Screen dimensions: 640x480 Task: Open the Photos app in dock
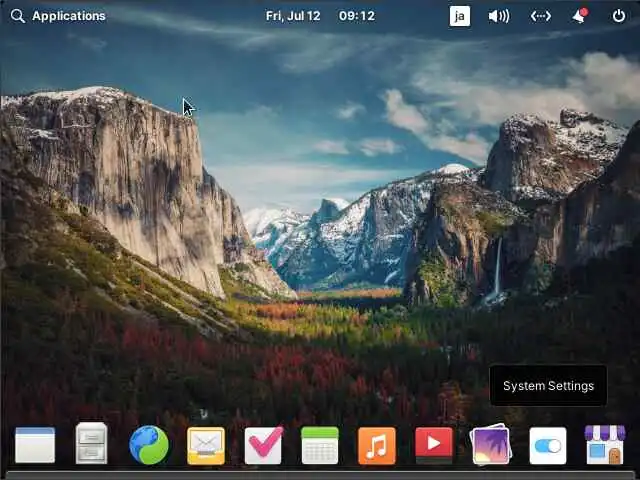(x=491, y=444)
